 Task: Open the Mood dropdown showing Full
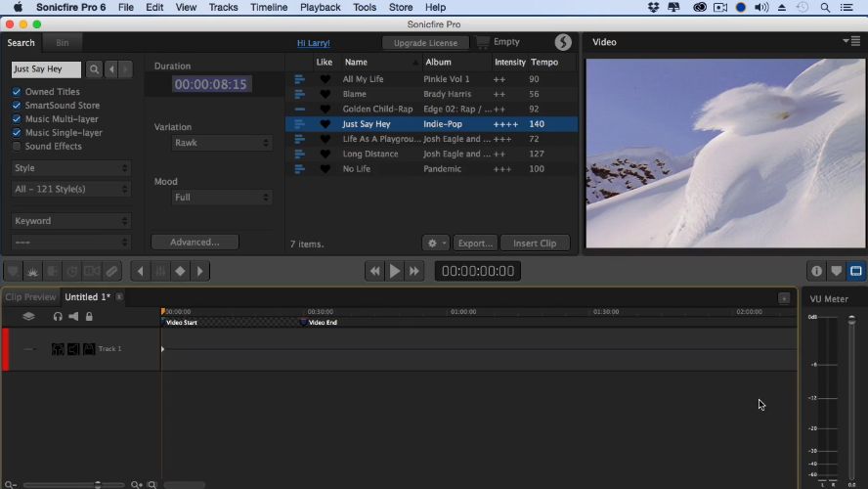[x=221, y=198]
